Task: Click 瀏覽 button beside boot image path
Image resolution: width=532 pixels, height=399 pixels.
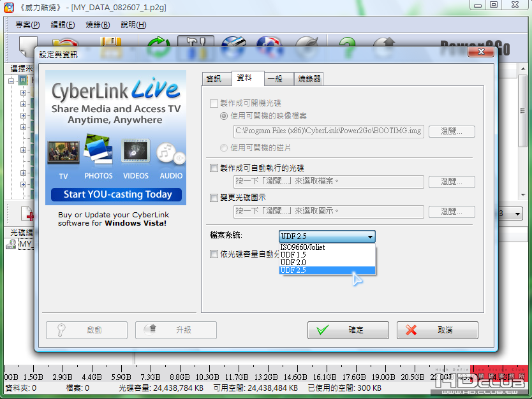Action: pyautogui.click(x=452, y=131)
